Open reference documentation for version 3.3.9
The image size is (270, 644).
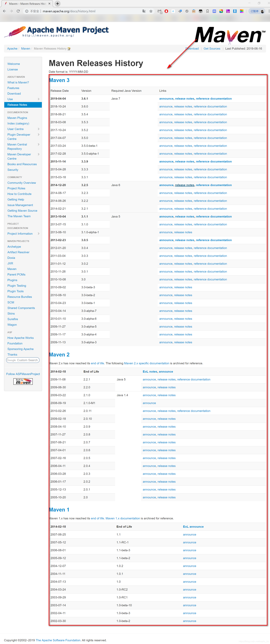click(214, 162)
